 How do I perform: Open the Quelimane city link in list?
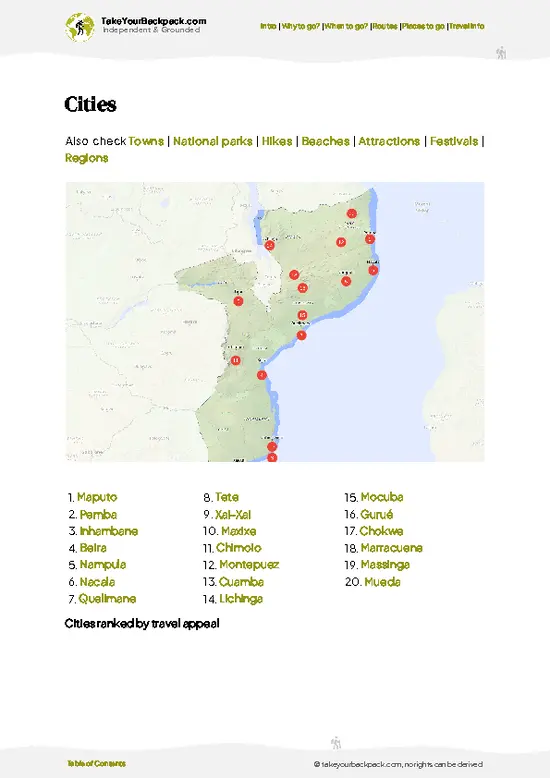(x=107, y=598)
